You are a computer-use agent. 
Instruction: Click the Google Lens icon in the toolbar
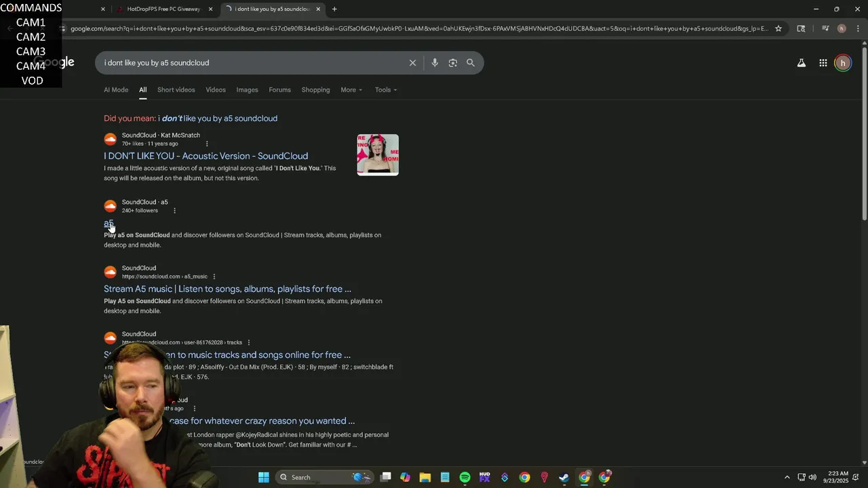(801, 28)
